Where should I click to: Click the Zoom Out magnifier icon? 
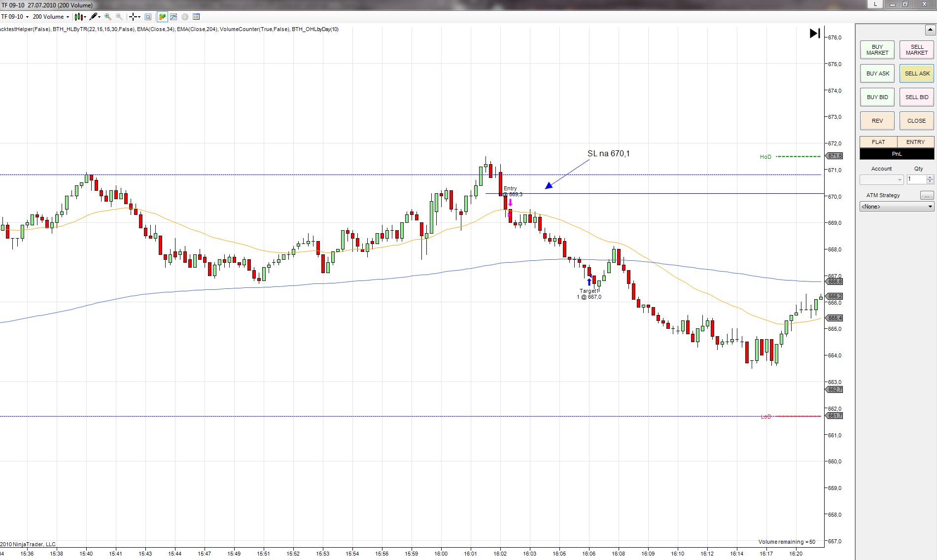(x=119, y=17)
